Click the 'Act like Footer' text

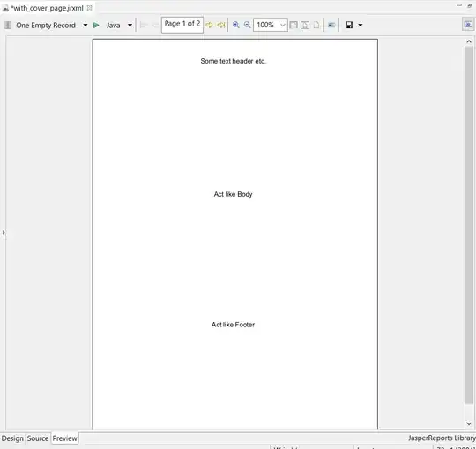(x=233, y=325)
